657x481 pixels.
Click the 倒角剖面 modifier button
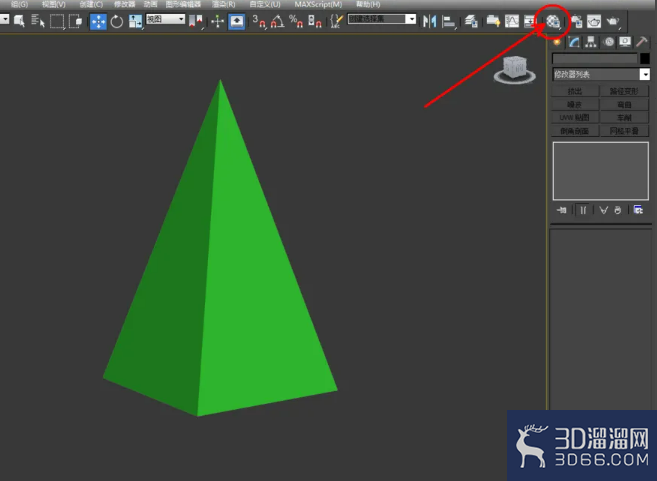575,131
